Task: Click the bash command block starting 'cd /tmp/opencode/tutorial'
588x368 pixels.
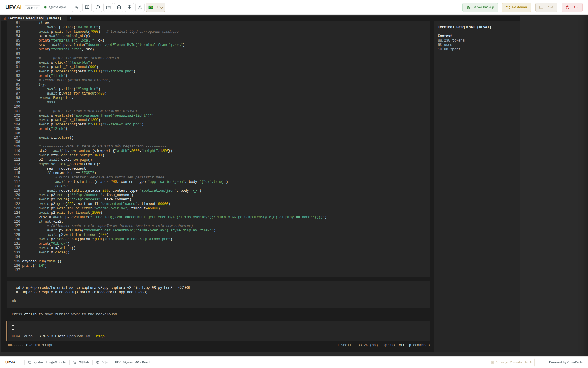Action: [218, 294]
